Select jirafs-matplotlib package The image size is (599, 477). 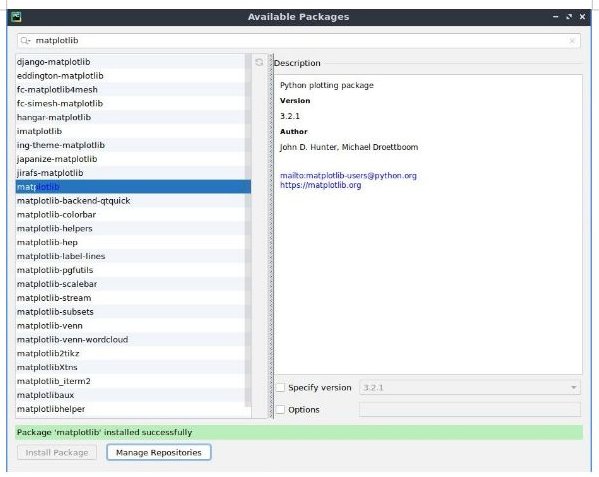pos(133,173)
